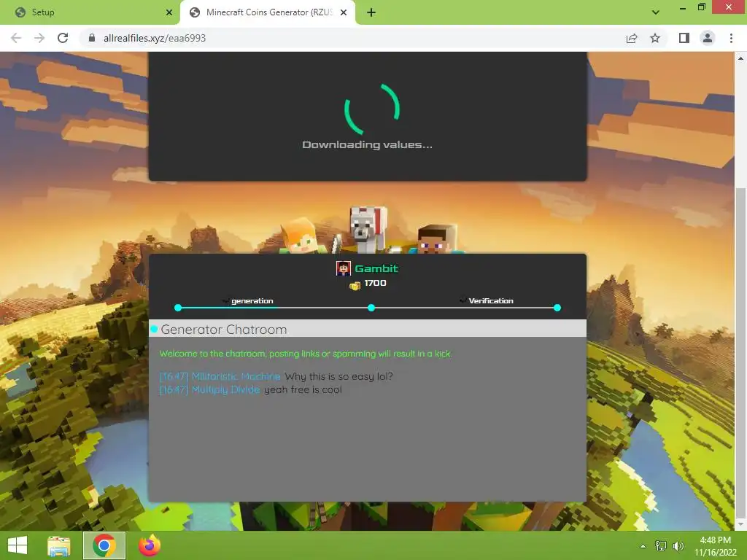Screen dimensions: 747x560
Task: Click message 'Why this is so easy lol?'
Action: click(338, 376)
